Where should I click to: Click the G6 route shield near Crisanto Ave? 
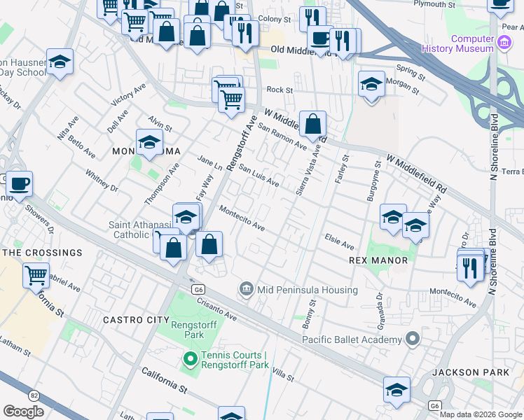coord(198,290)
